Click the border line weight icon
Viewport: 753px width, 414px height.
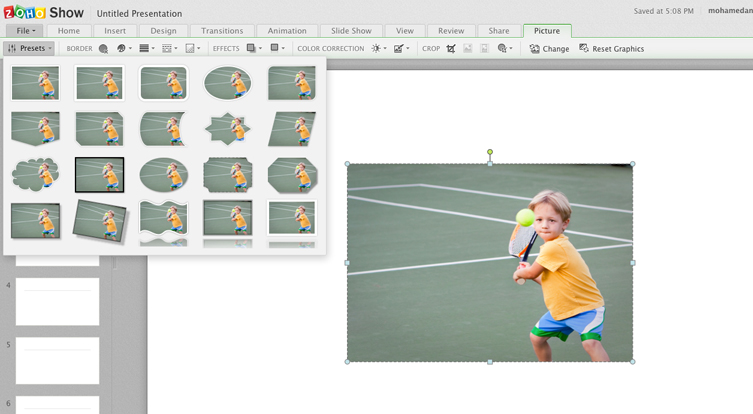point(144,48)
